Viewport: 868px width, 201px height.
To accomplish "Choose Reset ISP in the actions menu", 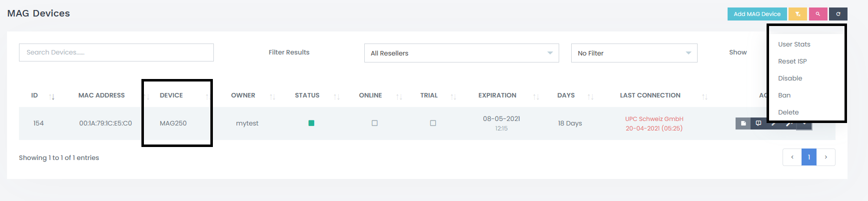I will click(792, 61).
